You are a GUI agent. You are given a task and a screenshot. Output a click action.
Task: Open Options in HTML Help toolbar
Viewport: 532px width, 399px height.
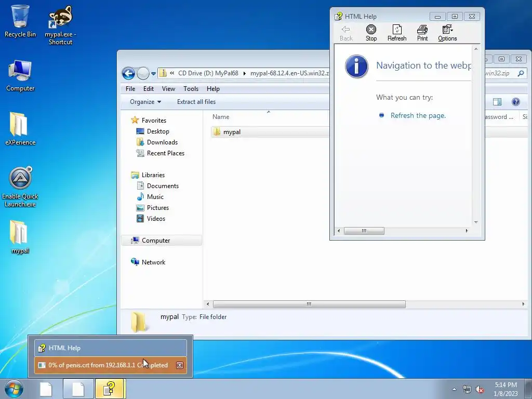[447, 33]
